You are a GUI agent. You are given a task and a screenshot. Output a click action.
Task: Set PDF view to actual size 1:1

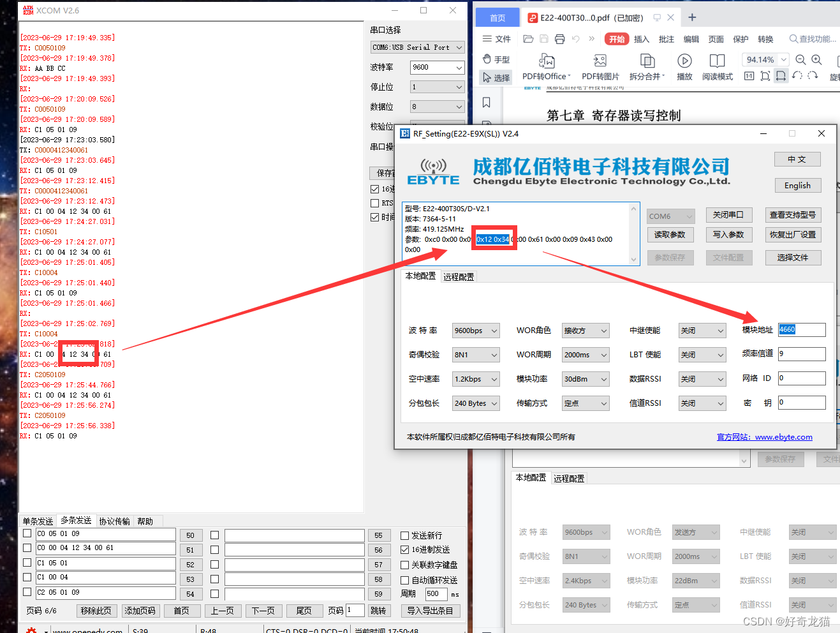749,76
